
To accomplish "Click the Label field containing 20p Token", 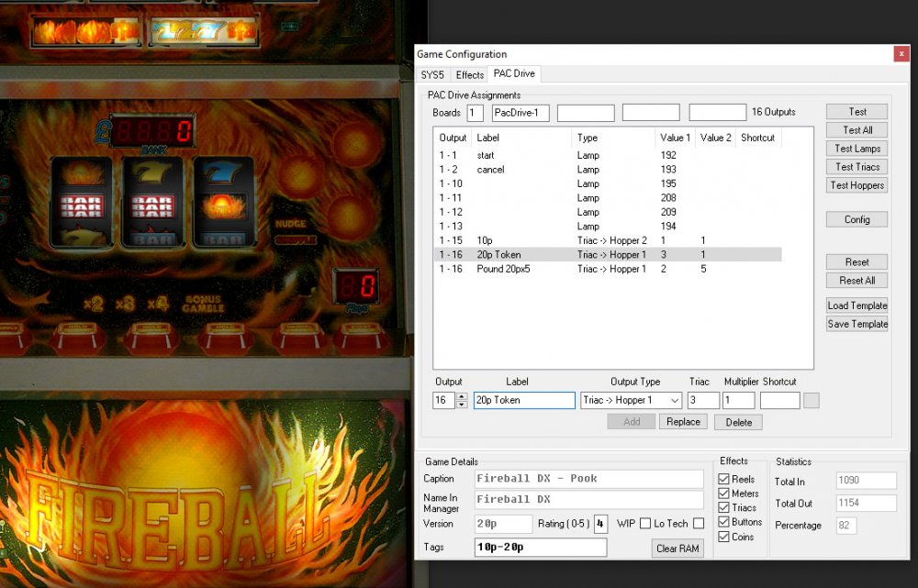I will 524,400.
